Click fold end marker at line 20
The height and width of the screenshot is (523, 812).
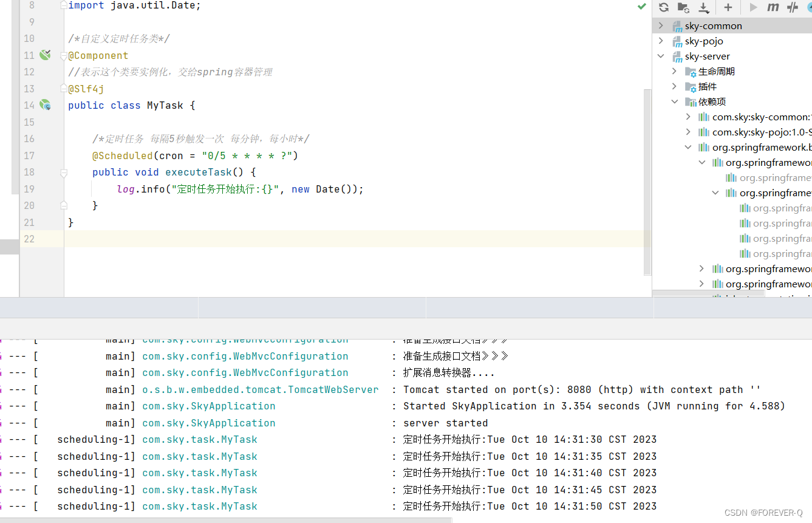coord(64,206)
